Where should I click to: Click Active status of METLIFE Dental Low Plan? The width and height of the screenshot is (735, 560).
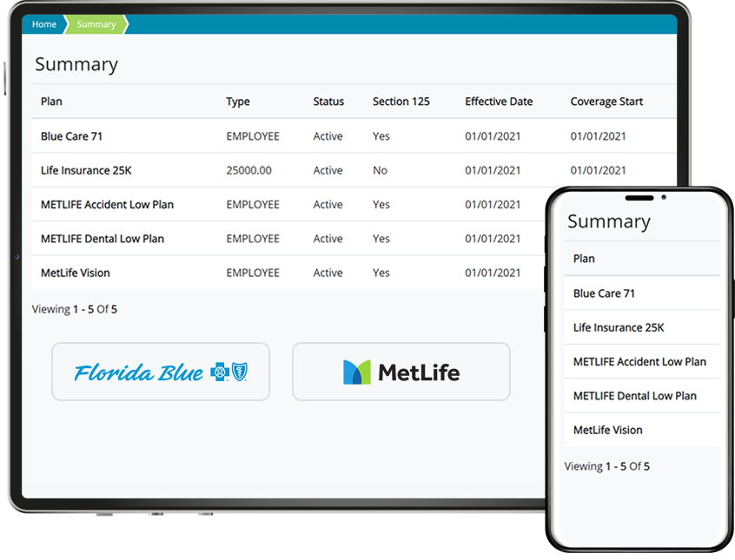(x=328, y=239)
